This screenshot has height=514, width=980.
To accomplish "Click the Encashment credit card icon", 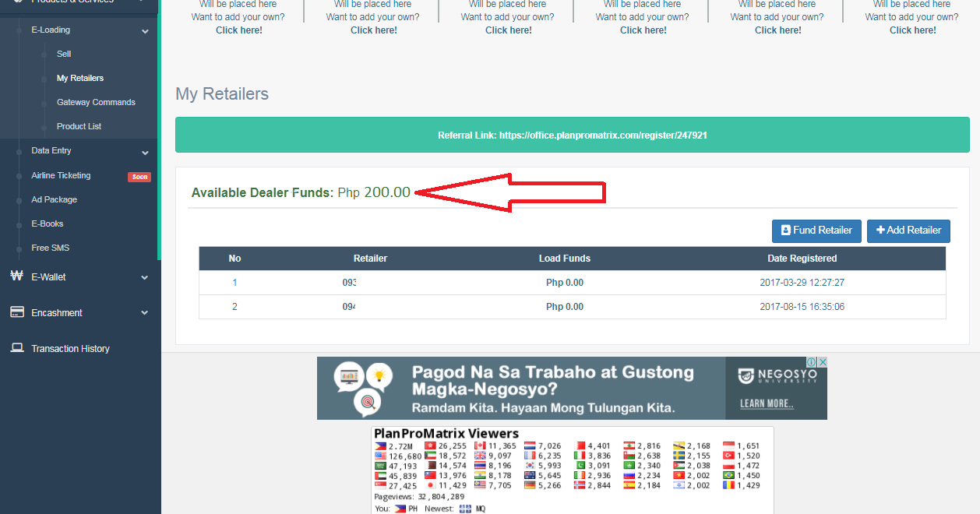I will click(16, 312).
